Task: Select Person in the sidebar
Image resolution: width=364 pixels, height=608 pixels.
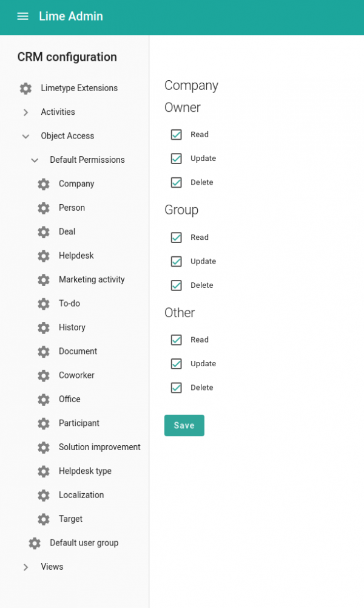Action: [72, 208]
